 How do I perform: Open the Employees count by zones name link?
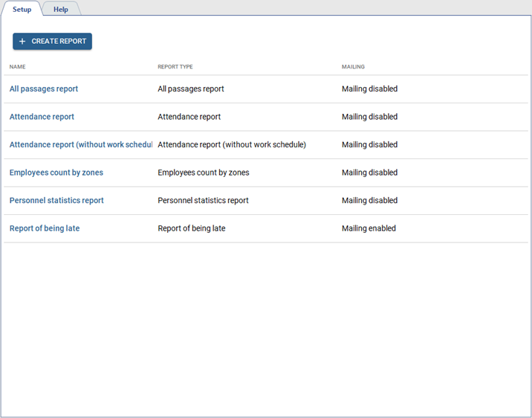[x=56, y=173]
